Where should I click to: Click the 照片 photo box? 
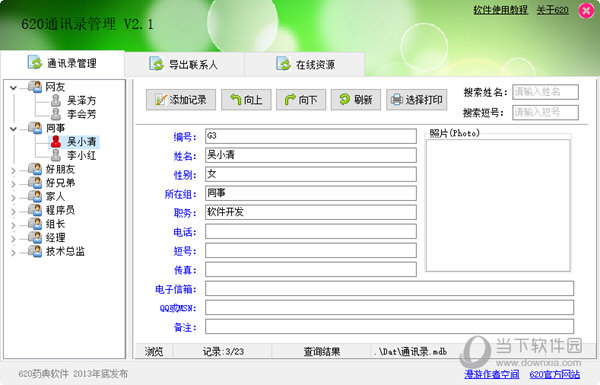pyautogui.click(x=498, y=206)
